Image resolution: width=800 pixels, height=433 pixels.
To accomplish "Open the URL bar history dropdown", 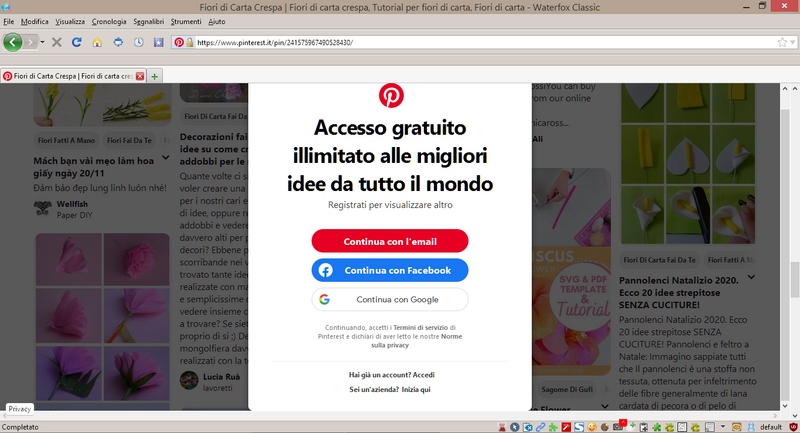I will pos(793,42).
